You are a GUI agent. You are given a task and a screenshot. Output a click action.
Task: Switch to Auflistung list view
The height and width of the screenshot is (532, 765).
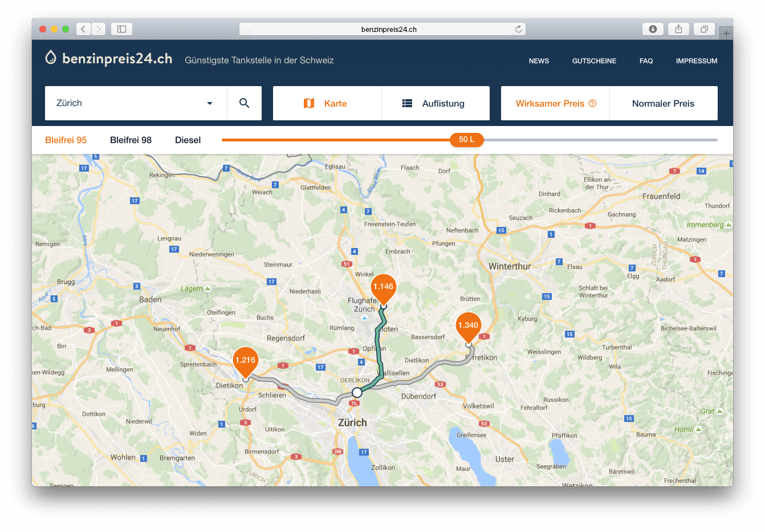pos(436,103)
